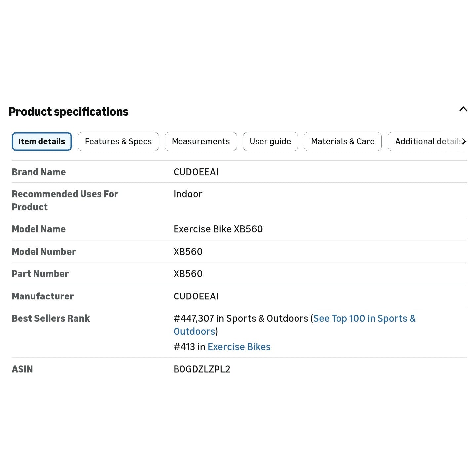Collapse the Product specifications section chevron
The width and height of the screenshot is (476, 476).
click(x=463, y=109)
